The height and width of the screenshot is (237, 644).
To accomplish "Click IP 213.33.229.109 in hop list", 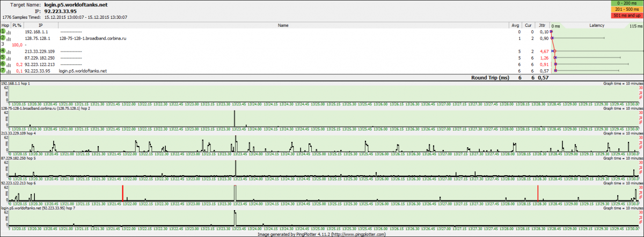I will pyautogui.click(x=40, y=52).
